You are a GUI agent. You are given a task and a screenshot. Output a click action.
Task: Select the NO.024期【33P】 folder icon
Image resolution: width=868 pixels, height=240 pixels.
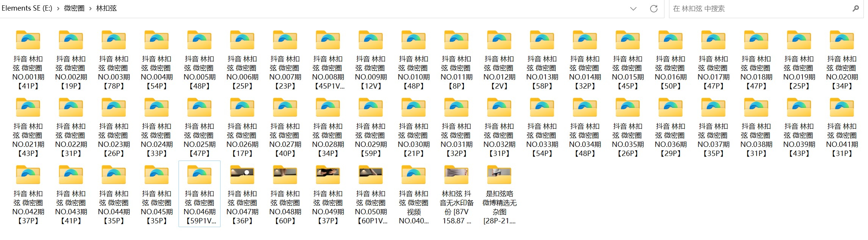(x=157, y=108)
